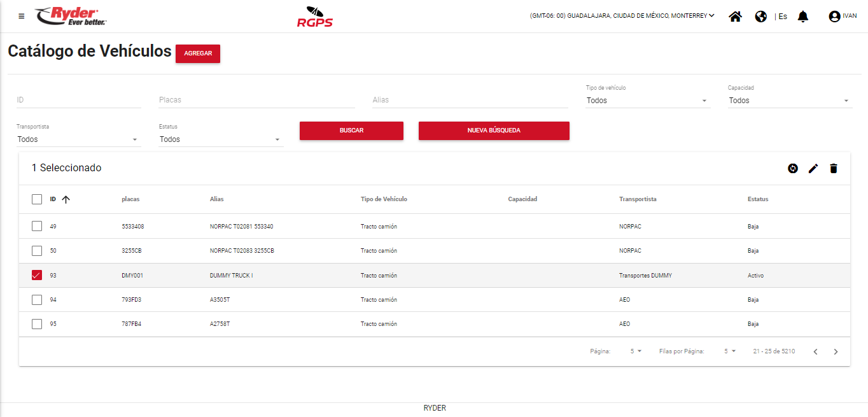
Task: Go to next table page arrow
Action: (836, 351)
